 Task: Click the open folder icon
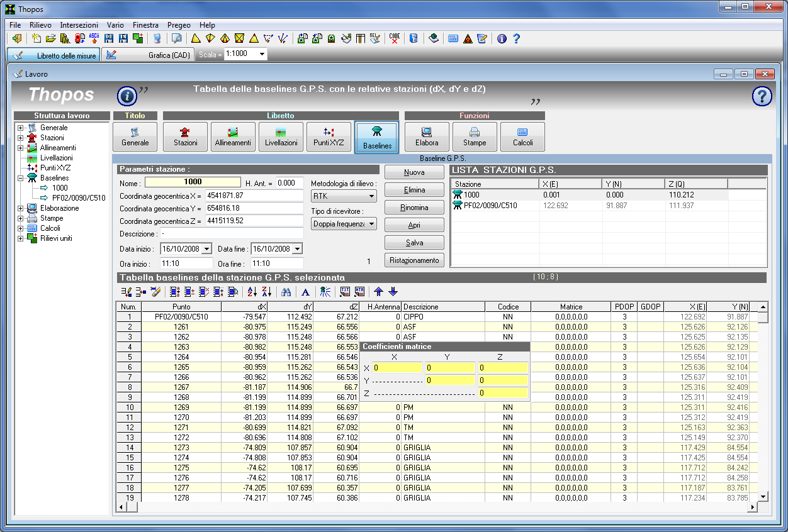51,38
